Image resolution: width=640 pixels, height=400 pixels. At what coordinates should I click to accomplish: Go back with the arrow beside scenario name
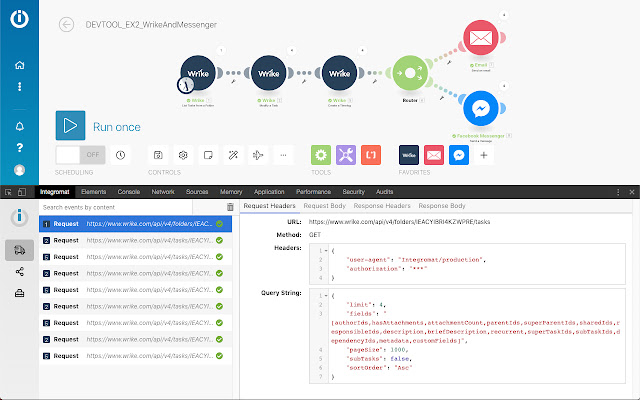67,24
